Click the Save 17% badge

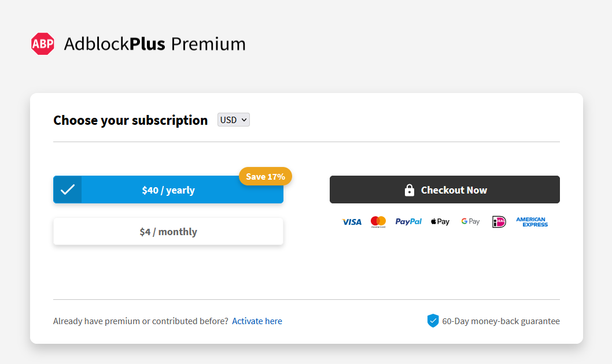pos(266,177)
